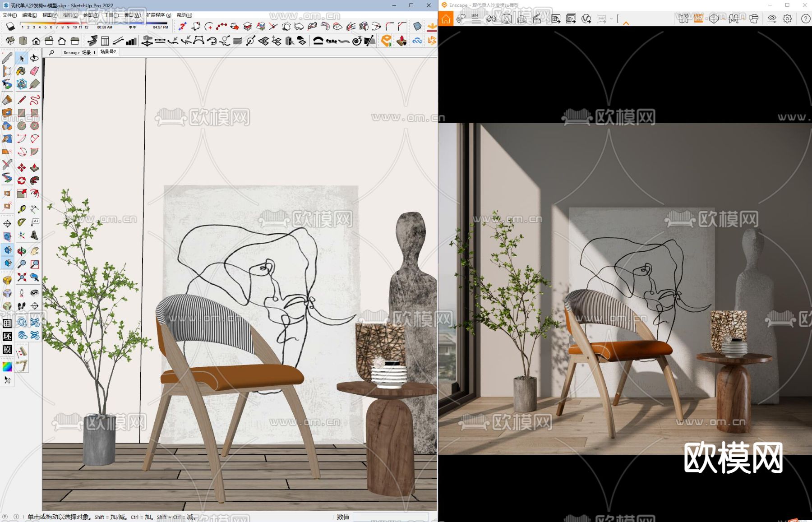Open the 视图(V) menu
The width and height of the screenshot is (812, 522).
(x=50, y=15)
